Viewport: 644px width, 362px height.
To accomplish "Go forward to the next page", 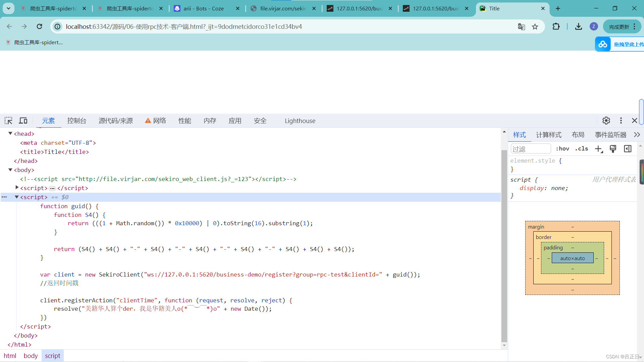I will click(24, 26).
